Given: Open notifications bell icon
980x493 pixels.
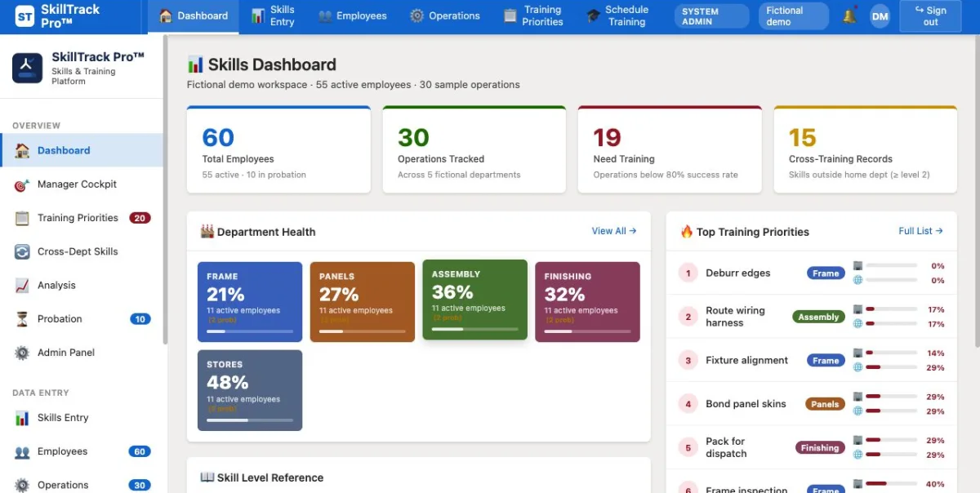Looking at the screenshot, I should tap(849, 16).
